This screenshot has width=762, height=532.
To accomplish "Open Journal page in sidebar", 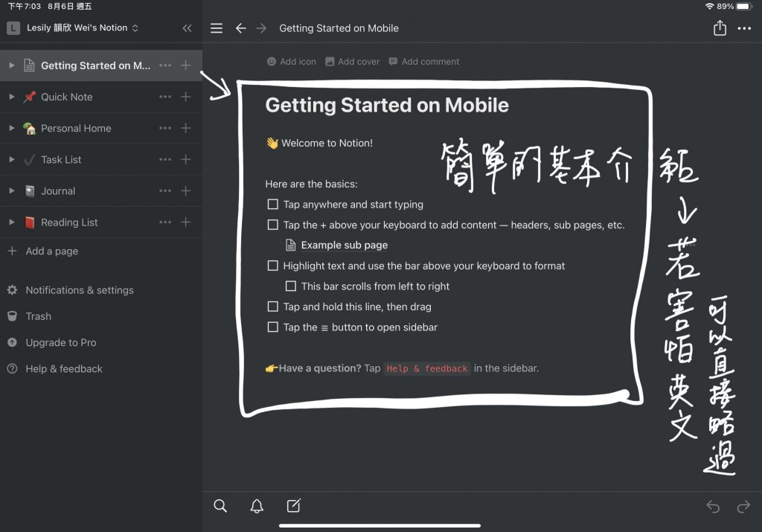I will point(58,191).
